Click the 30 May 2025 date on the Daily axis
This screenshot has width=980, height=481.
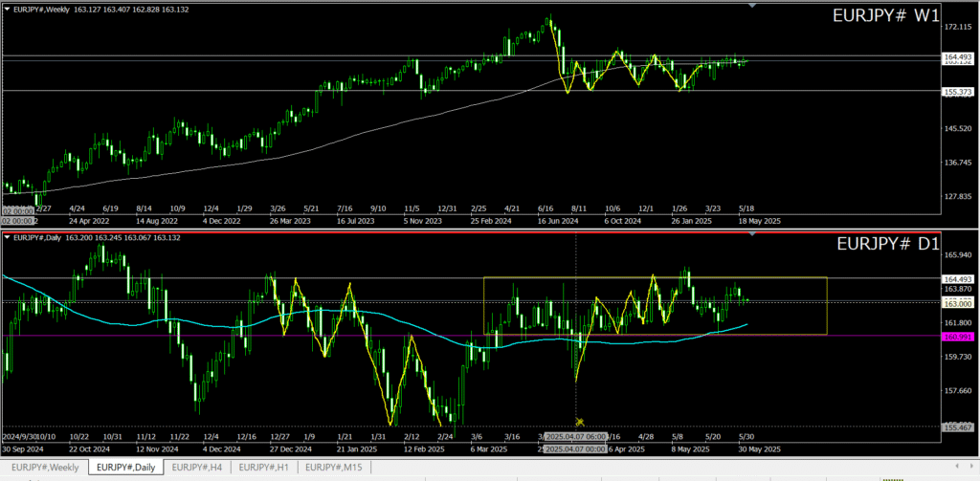click(759, 449)
